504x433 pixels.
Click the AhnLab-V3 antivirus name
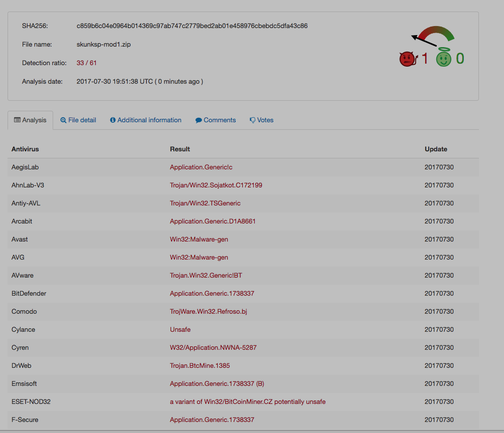(28, 185)
